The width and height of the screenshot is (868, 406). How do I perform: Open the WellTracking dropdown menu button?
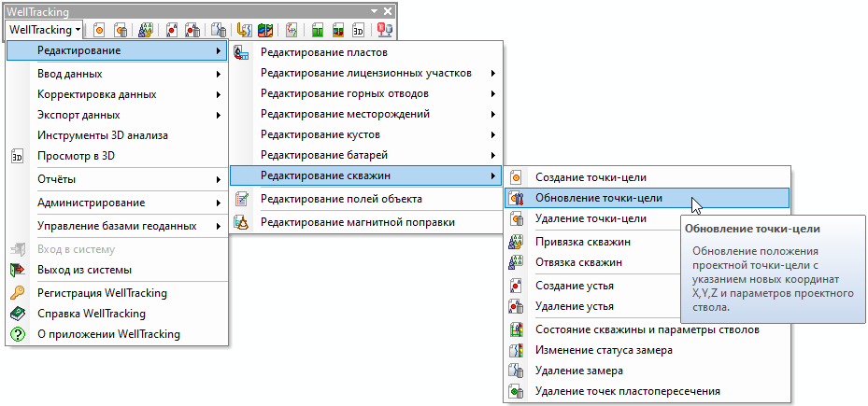(44, 30)
